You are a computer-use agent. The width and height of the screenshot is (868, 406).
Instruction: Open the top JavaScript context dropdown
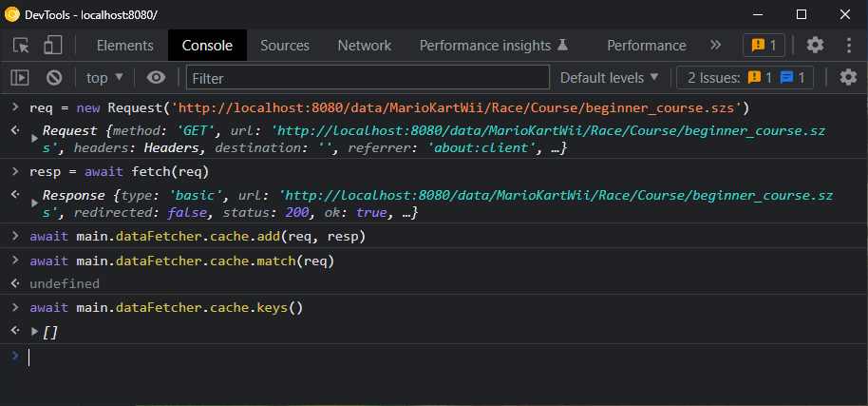105,78
